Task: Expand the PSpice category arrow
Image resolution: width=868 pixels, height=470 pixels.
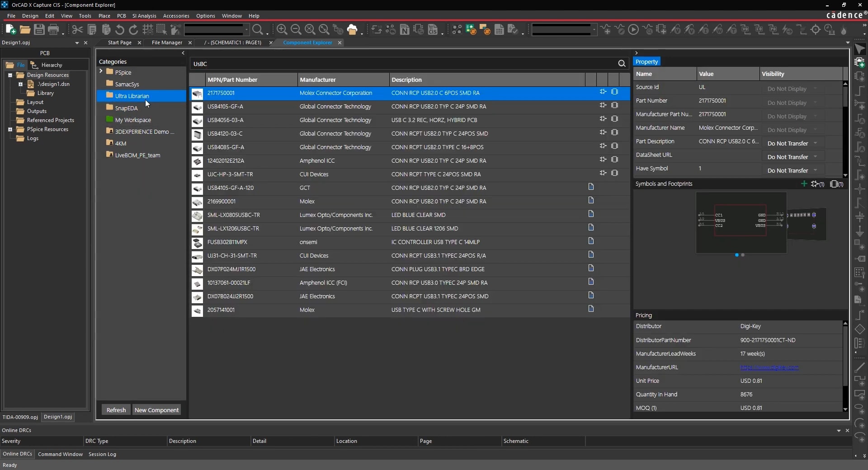Action: click(x=101, y=71)
